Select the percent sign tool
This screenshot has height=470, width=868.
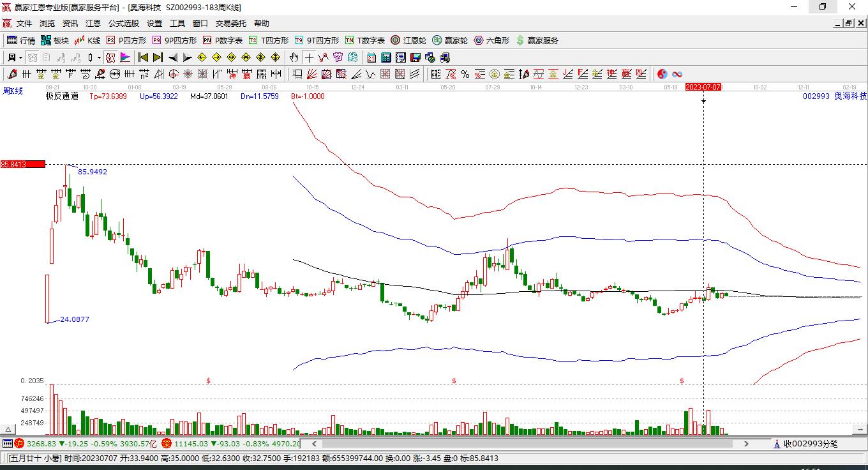(x=465, y=74)
